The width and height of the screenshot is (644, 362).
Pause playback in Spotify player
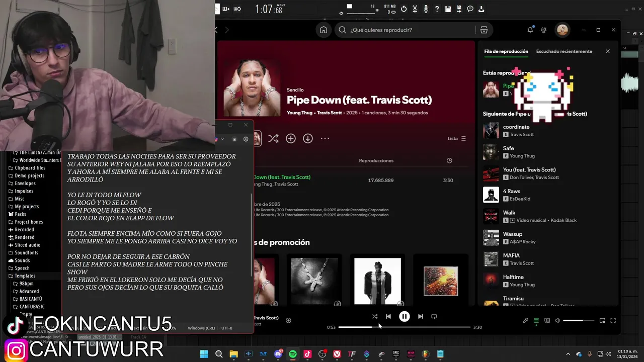click(404, 316)
